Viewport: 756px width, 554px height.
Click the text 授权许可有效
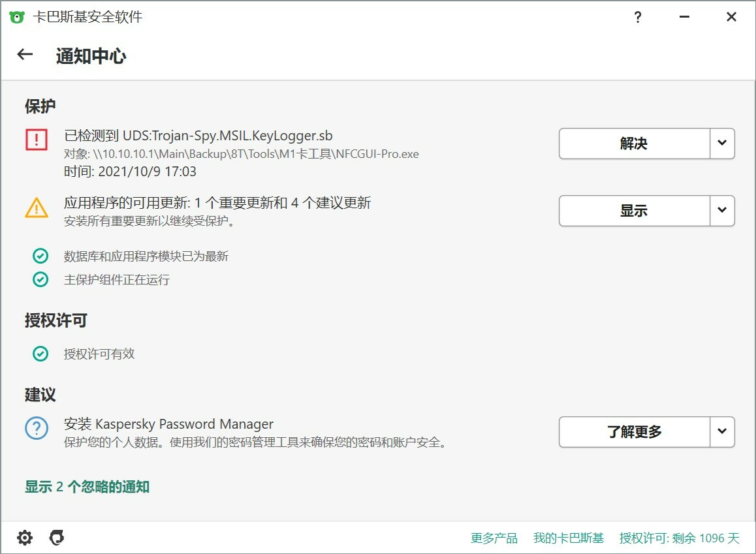coord(99,354)
